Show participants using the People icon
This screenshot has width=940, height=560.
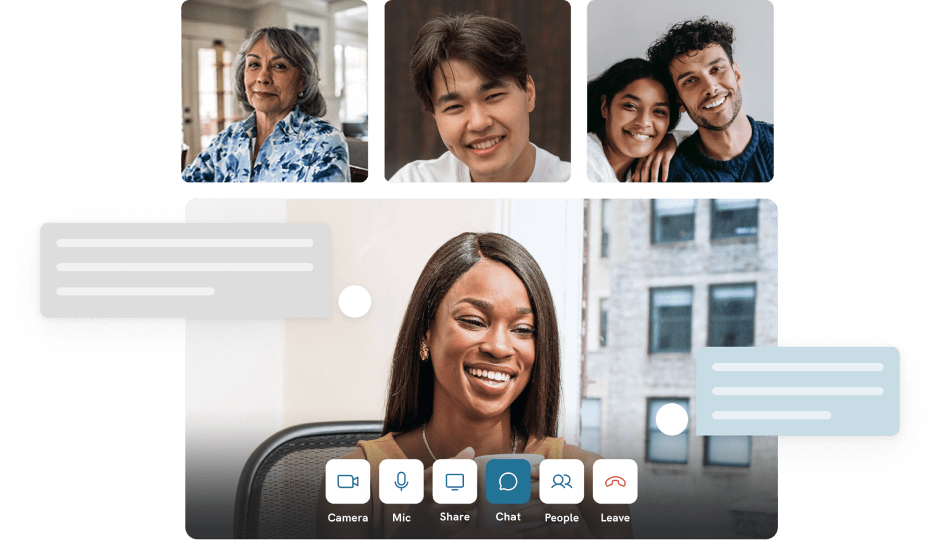[561, 482]
